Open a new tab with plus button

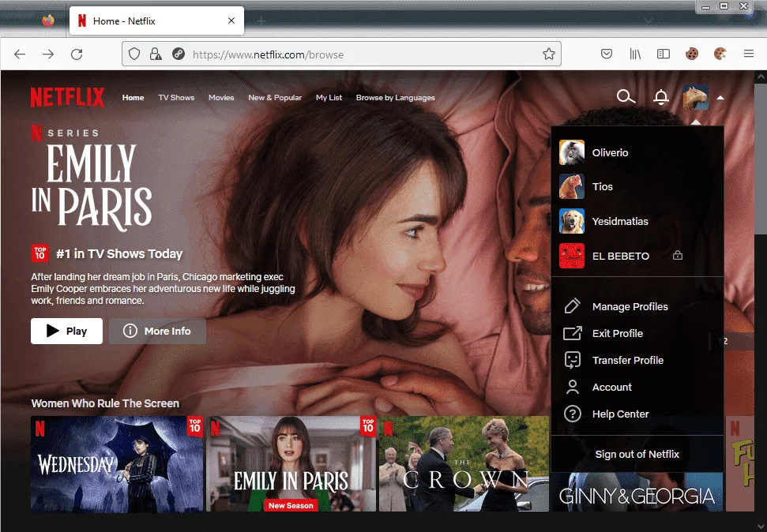pos(261,21)
